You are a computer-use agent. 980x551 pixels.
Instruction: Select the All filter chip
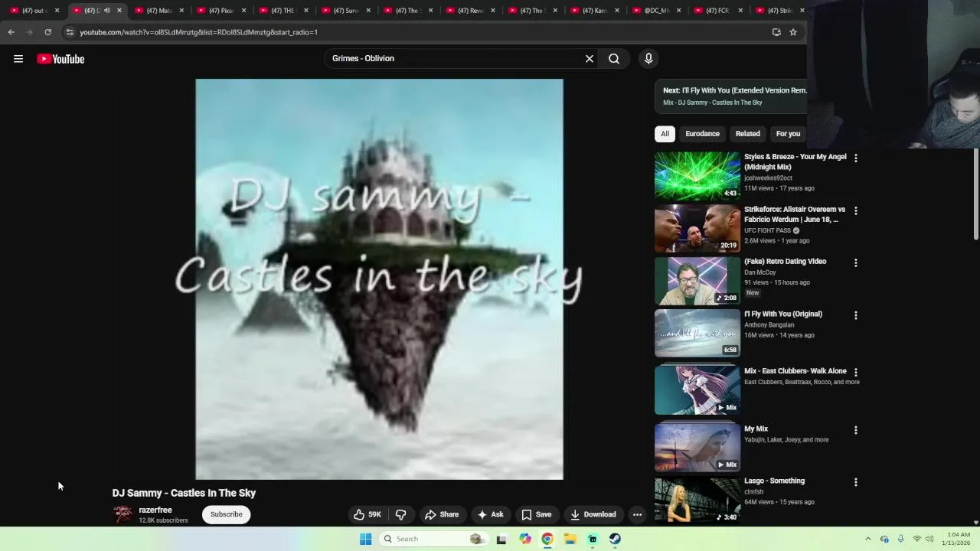[665, 134]
